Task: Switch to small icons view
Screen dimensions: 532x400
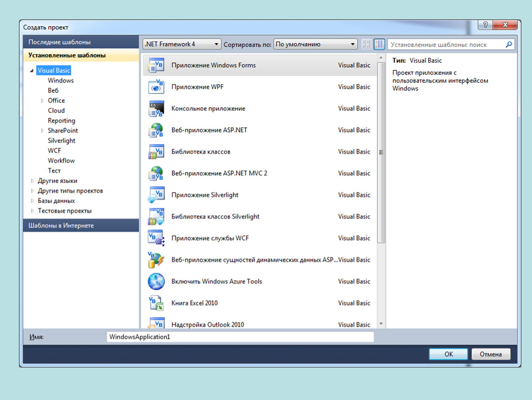Action: coord(366,44)
